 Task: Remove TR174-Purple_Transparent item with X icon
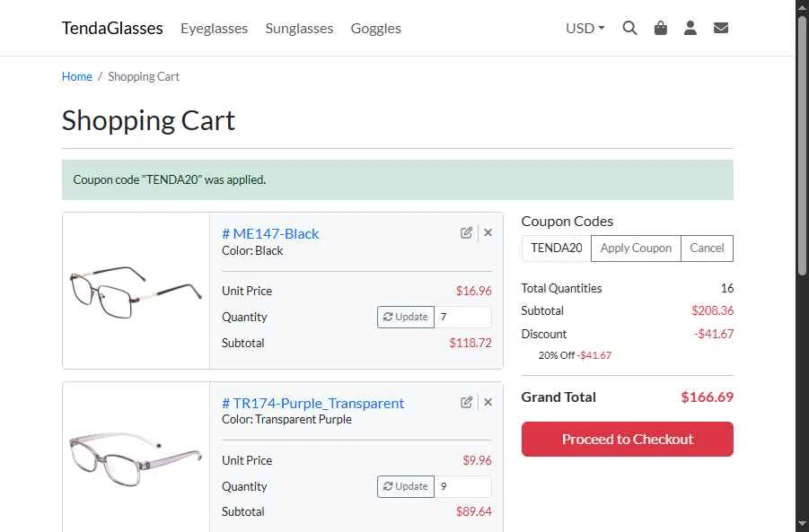488,402
